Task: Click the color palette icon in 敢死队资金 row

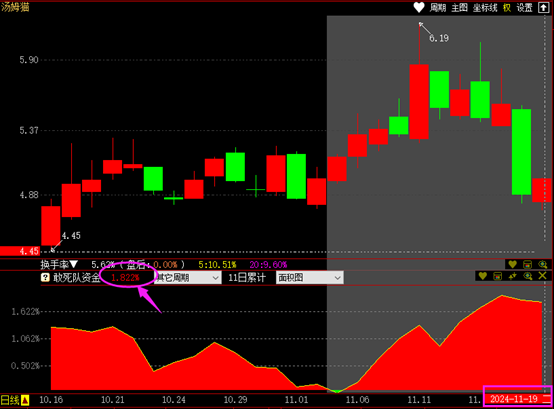Action: coord(497,276)
